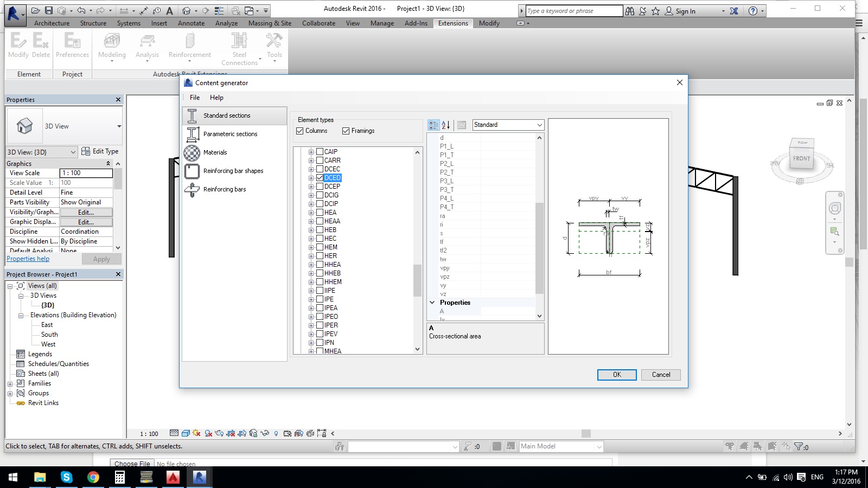The width and height of the screenshot is (868, 488).
Task: Open the File menu in Content generator
Action: (x=194, y=98)
